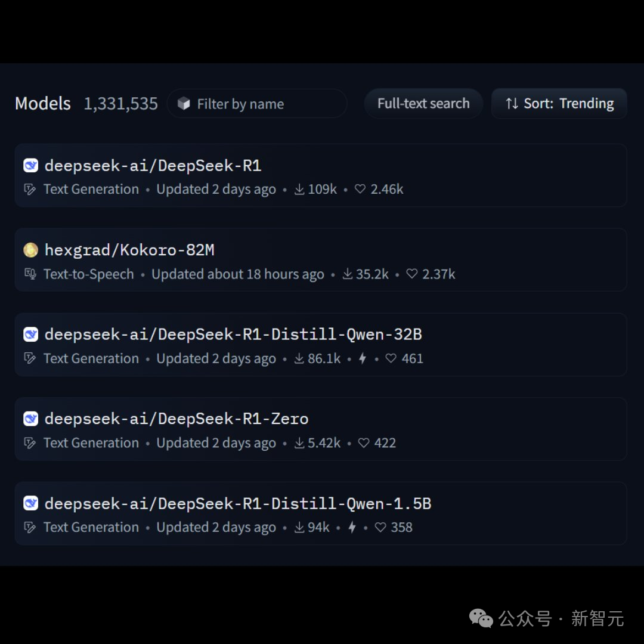
Task: Click the heart icon next to 2.46k
Action: point(360,189)
